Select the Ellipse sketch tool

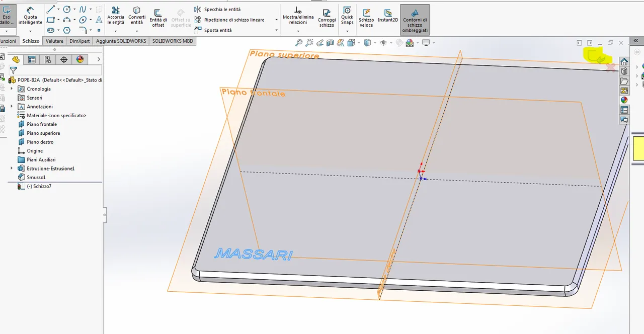pyautogui.click(x=83, y=20)
